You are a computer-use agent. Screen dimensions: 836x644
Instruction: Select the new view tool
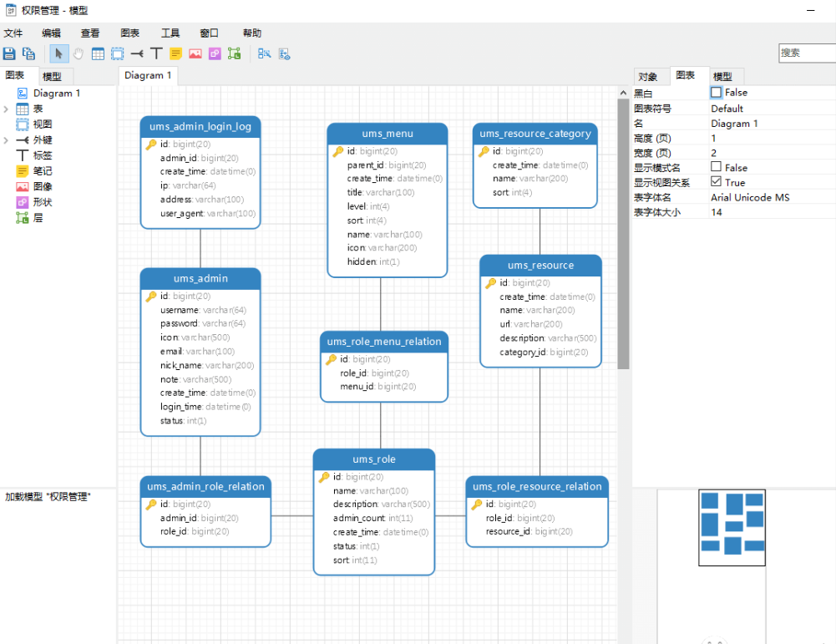coord(117,53)
